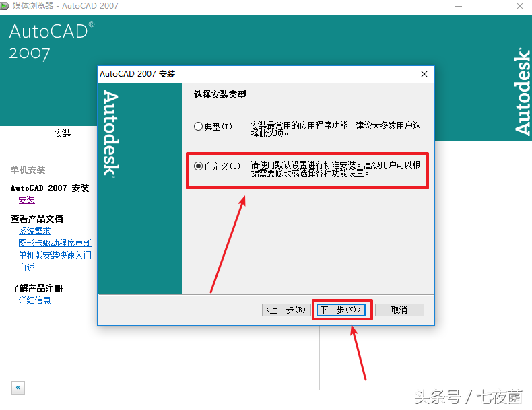
Task: Click the 选择安装类型 heading text
Action: [x=220, y=94]
